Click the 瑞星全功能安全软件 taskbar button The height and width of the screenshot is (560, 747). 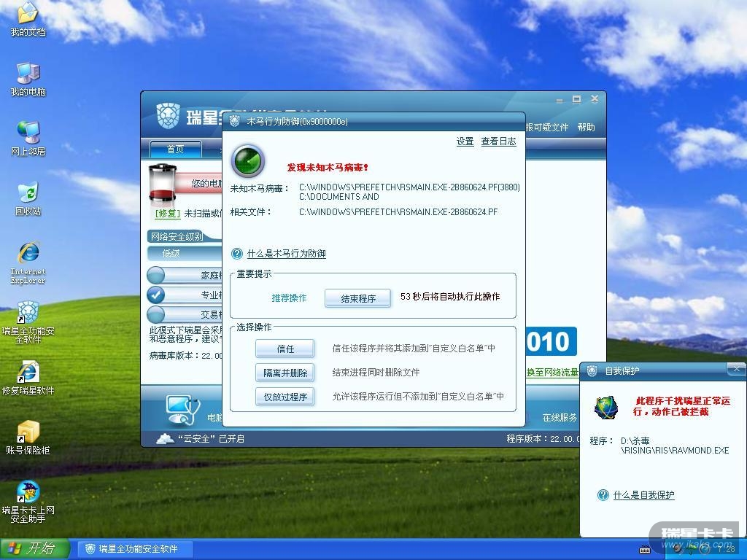(135, 549)
